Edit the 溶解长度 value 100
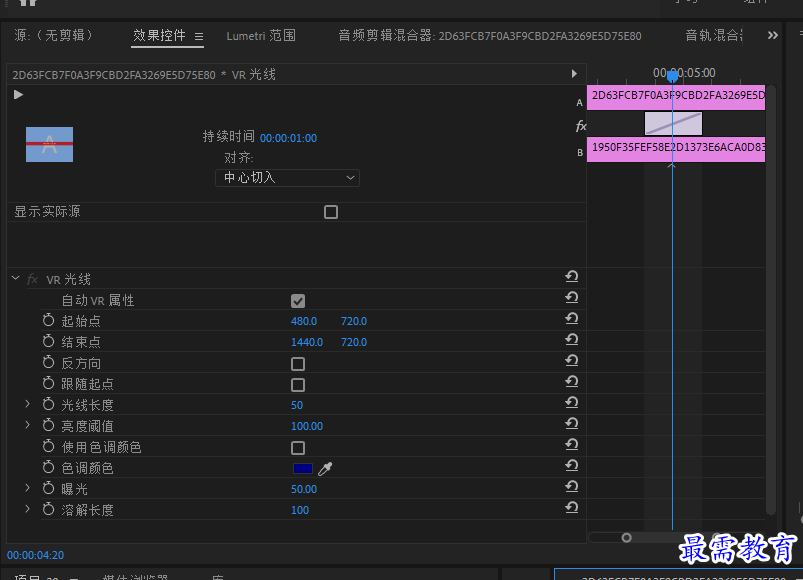This screenshot has height=580, width=803. point(300,510)
